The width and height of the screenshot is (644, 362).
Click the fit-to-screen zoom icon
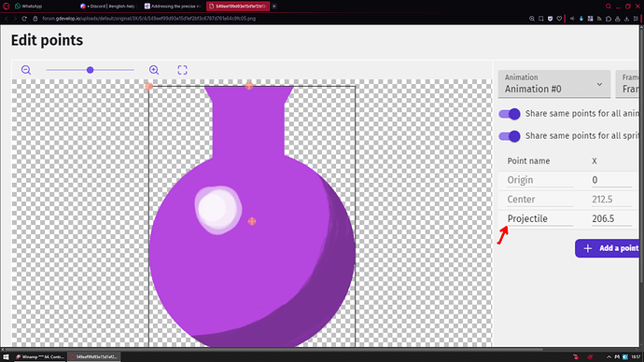tap(182, 70)
